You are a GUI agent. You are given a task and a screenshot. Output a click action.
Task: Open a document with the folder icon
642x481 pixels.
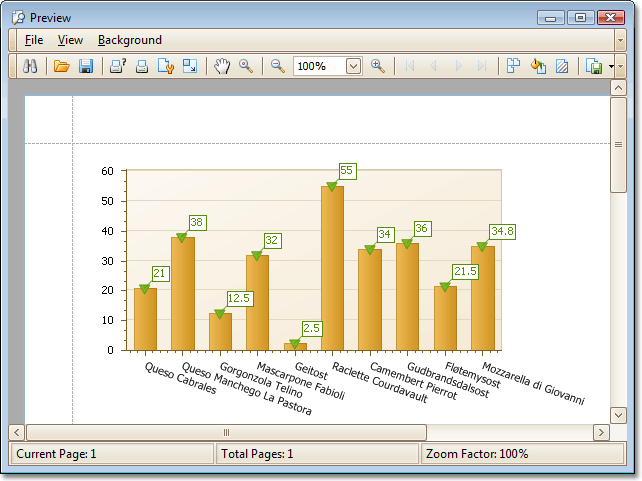click(x=61, y=66)
